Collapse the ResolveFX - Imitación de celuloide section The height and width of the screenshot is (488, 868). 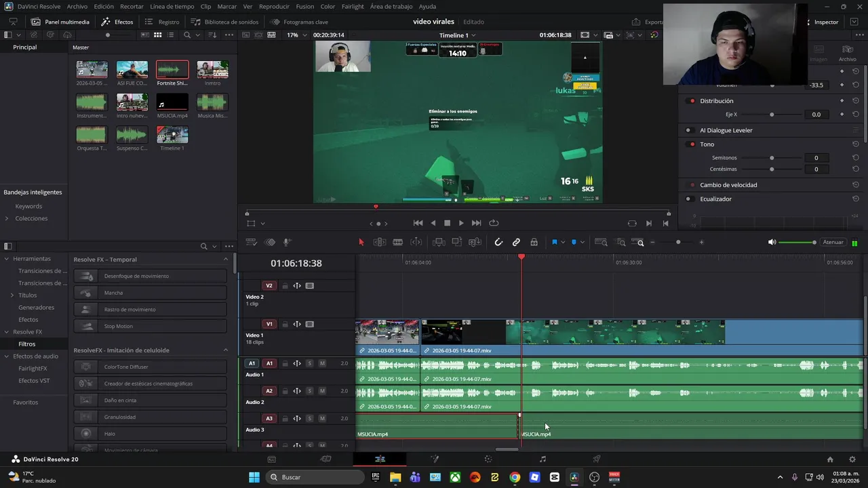pos(226,350)
